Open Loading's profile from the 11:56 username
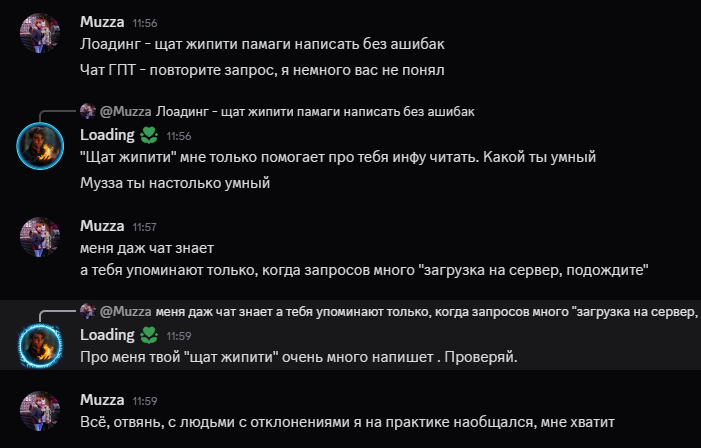Image resolution: width=701 pixels, height=448 pixels. point(107,134)
